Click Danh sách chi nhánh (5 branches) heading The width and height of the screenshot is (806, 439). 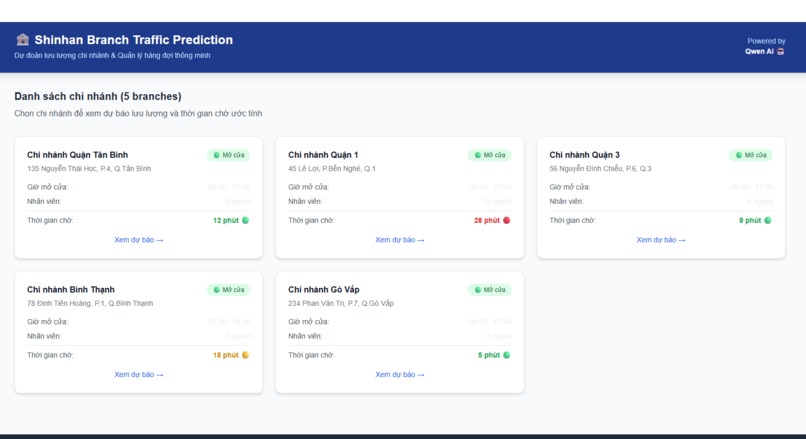[98, 96]
